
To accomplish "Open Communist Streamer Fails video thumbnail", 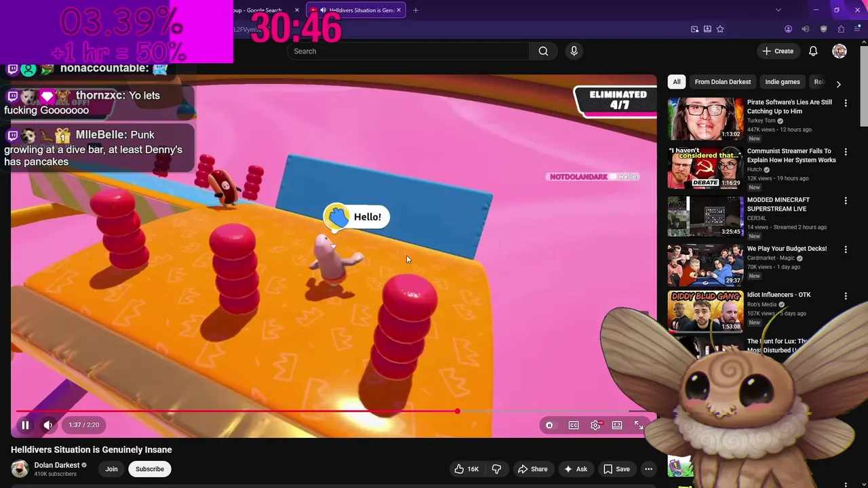I will click(705, 167).
